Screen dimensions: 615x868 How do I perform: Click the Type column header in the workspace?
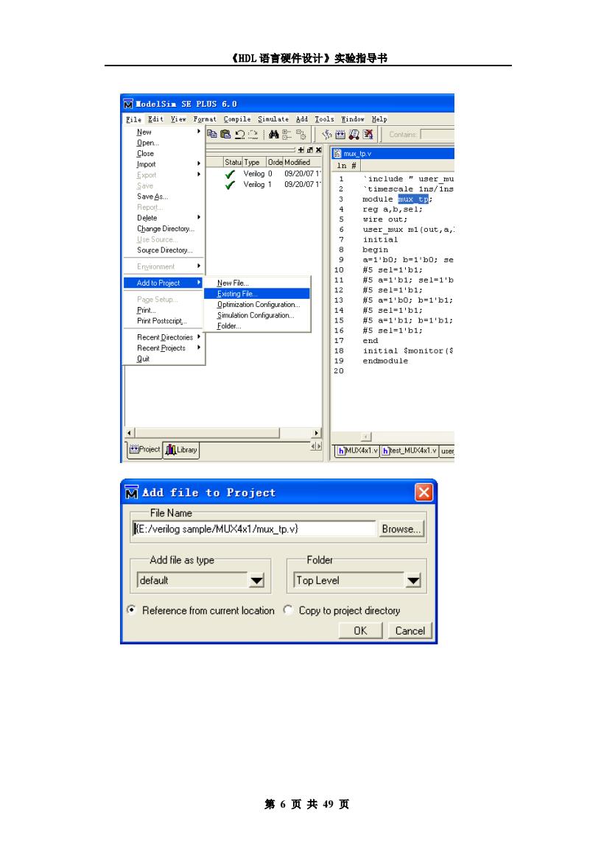[x=254, y=162]
